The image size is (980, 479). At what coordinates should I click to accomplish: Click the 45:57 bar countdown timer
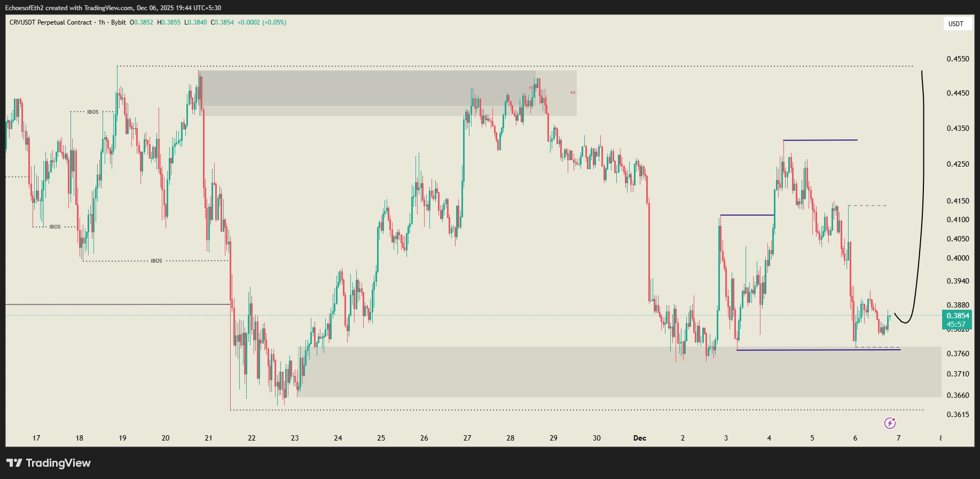pos(956,324)
